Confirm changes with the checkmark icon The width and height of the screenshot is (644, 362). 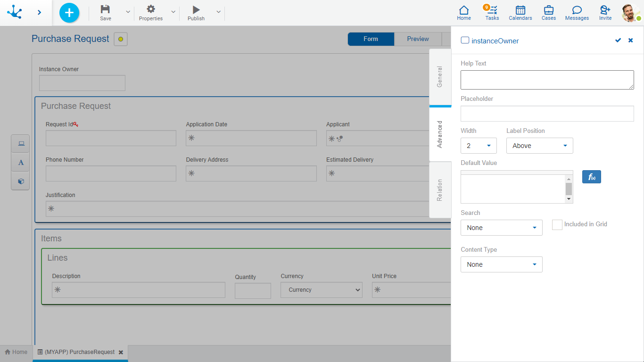(618, 41)
